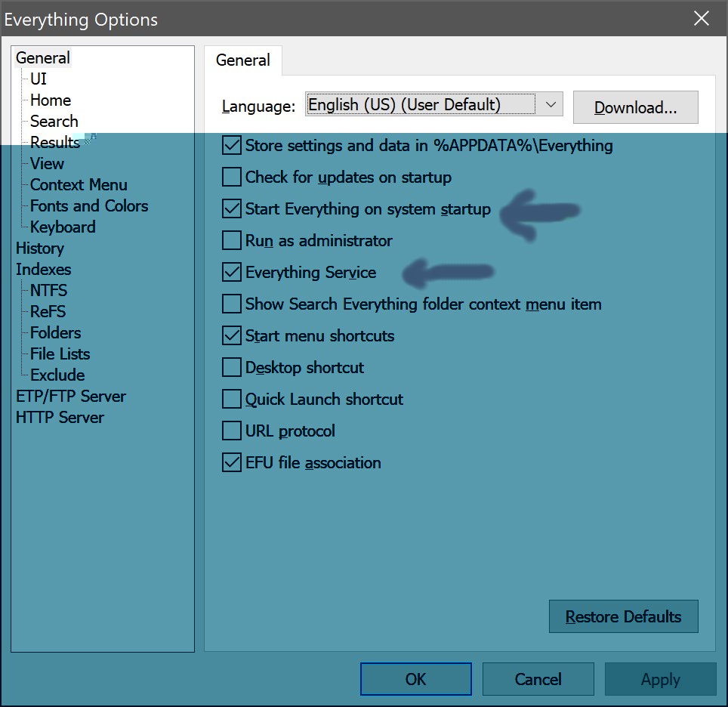Open the UI options page

(39, 79)
